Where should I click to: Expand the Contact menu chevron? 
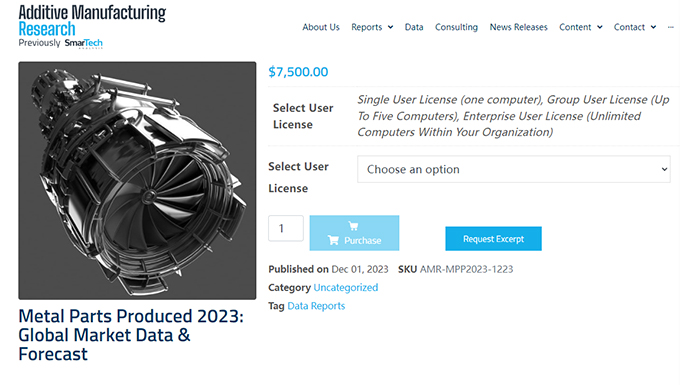653,27
